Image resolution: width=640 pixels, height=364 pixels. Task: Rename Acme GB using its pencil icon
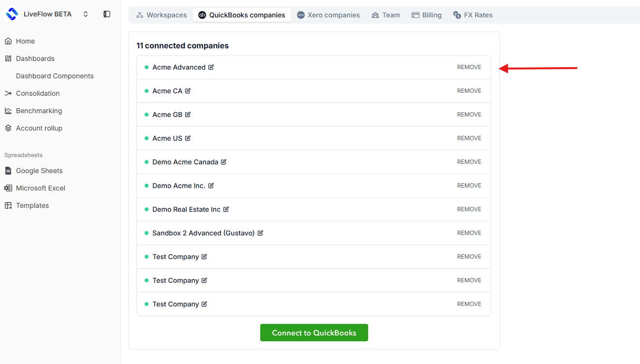pyautogui.click(x=188, y=115)
